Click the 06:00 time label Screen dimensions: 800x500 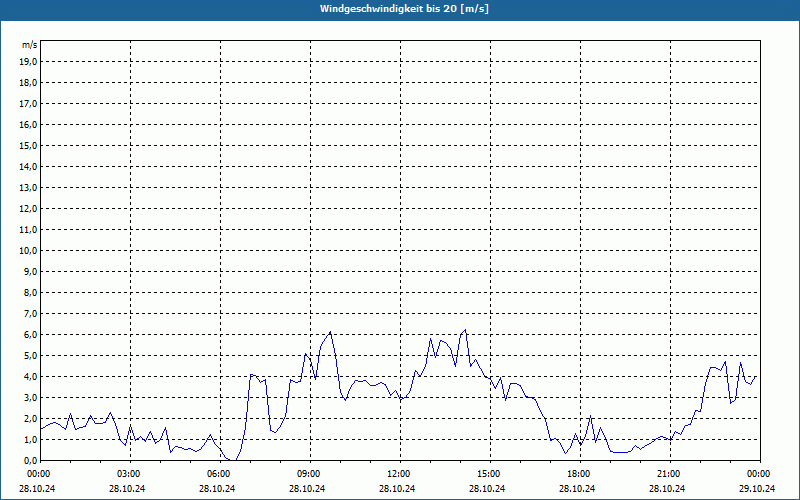click(220, 474)
